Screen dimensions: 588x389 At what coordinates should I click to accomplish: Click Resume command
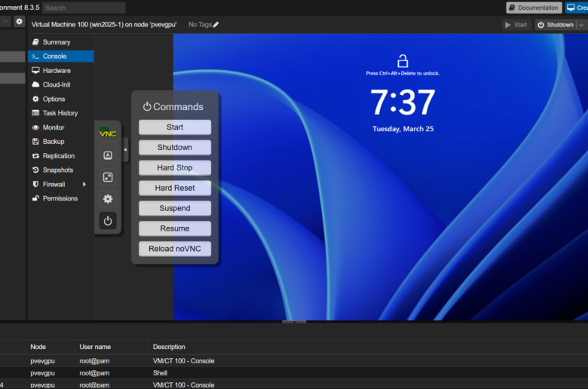(175, 228)
